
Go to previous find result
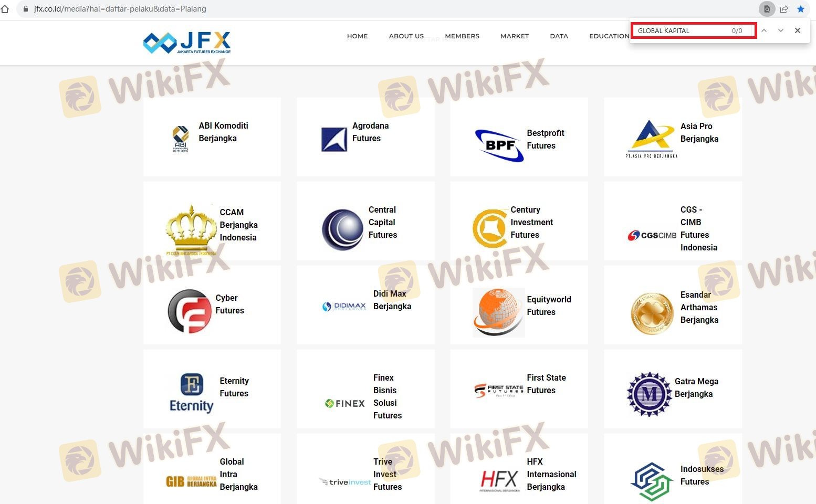pyautogui.click(x=764, y=30)
